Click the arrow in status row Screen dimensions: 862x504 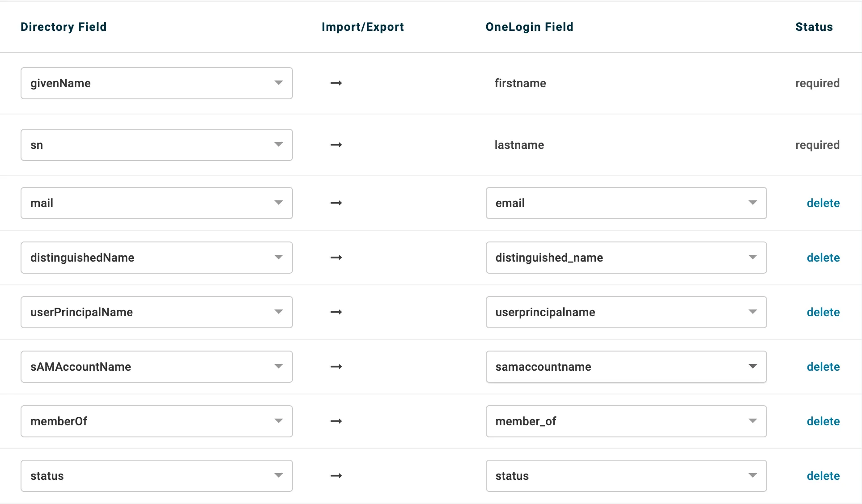[x=336, y=476]
